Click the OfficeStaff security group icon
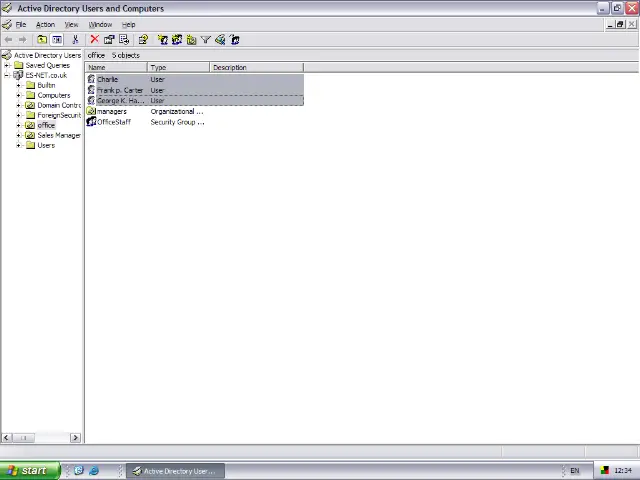 coord(91,122)
